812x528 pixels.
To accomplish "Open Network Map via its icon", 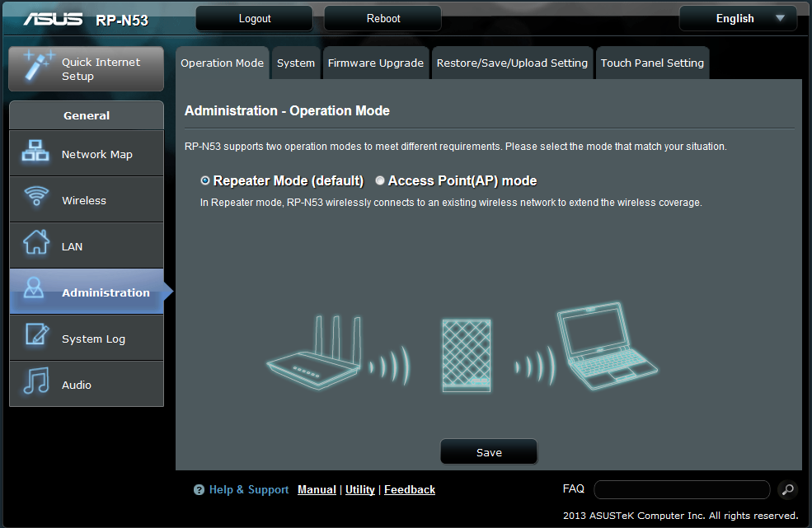I will coord(35,153).
